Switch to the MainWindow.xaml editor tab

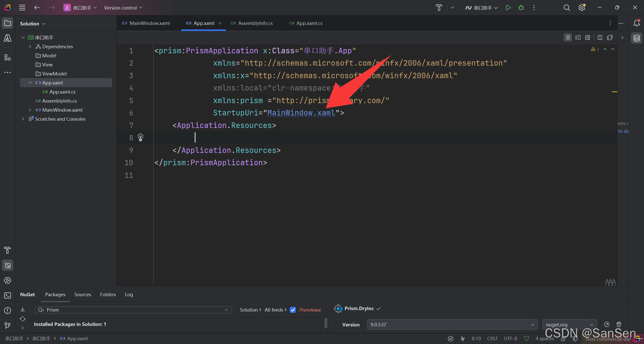pyautogui.click(x=149, y=23)
